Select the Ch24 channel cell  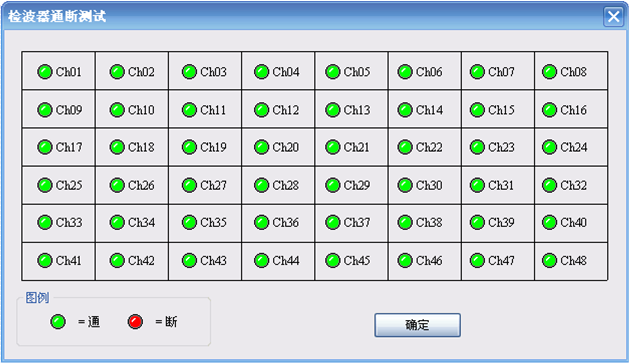[571, 147]
